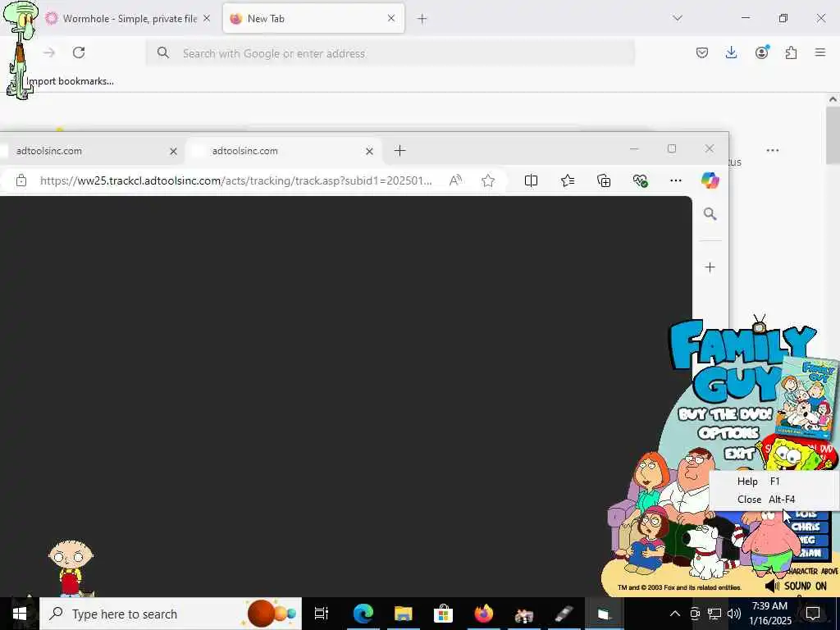Open Copilot in Edge

point(710,180)
